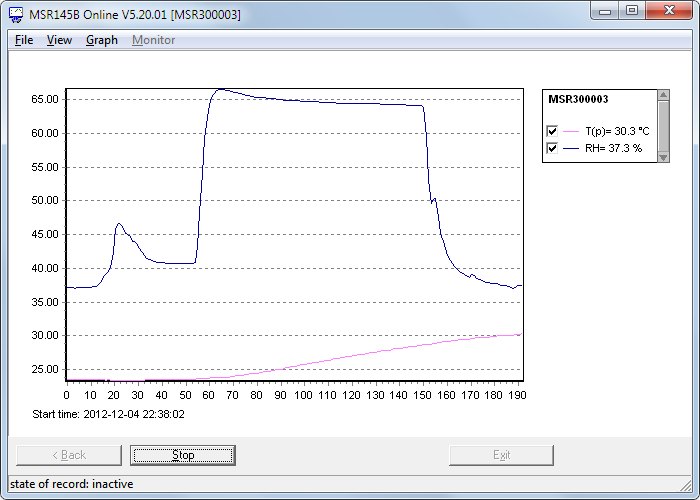The width and height of the screenshot is (700, 500).
Task: Click the dark blue RH line sample in legend
Action: [x=571, y=149]
